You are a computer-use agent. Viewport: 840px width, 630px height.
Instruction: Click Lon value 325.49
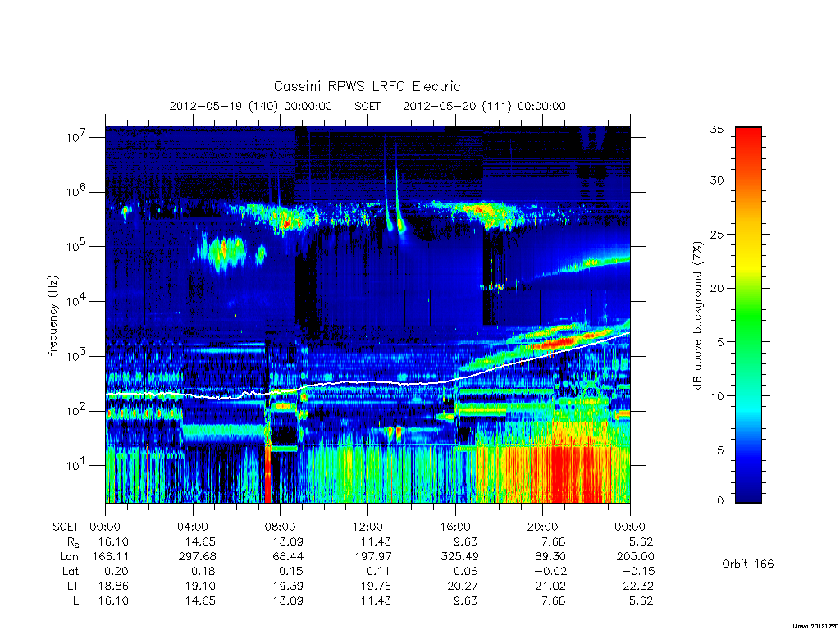click(x=459, y=557)
